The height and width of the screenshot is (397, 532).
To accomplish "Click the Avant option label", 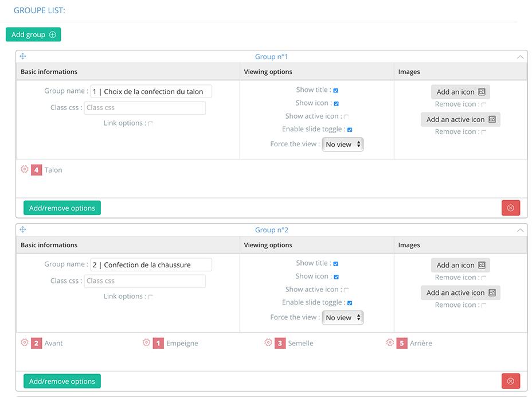I will (x=54, y=343).
